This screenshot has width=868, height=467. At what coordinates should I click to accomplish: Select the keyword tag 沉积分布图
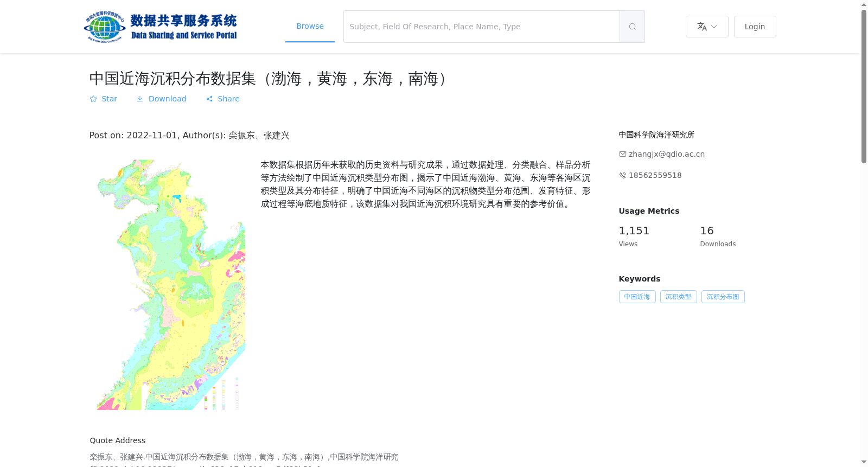click(723, 297)
